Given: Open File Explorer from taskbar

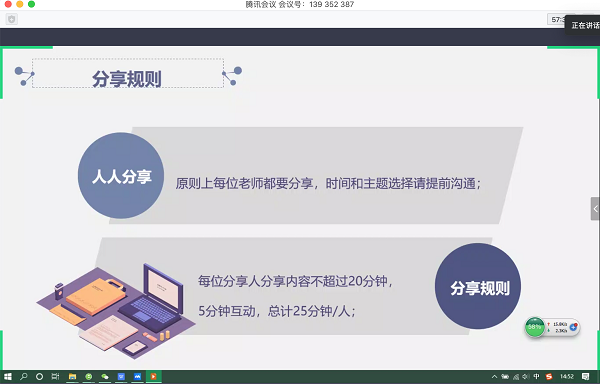Looking at the screenshot, I should pos(72,377).
